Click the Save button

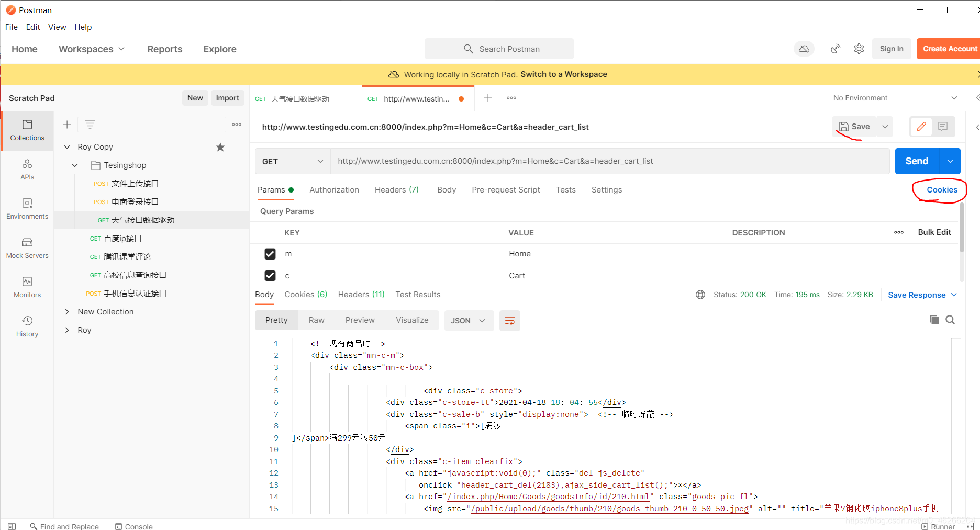click(x=854, y=127)
